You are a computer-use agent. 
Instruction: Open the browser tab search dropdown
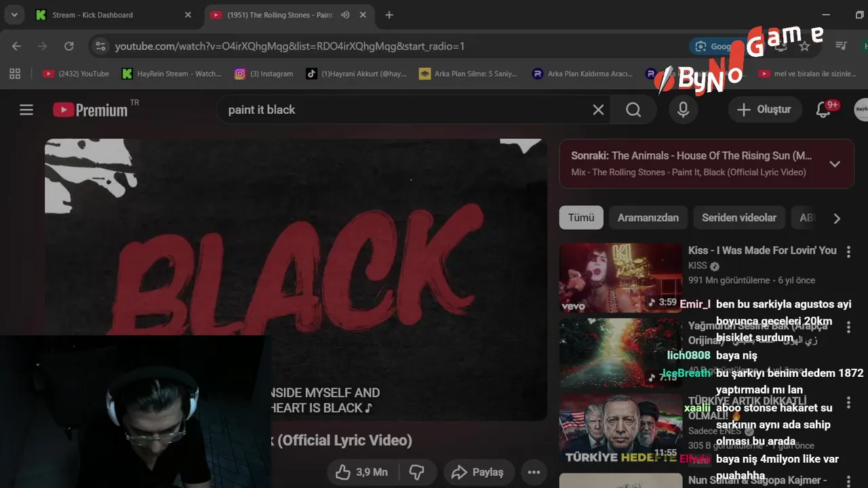[x=14, y=15]
